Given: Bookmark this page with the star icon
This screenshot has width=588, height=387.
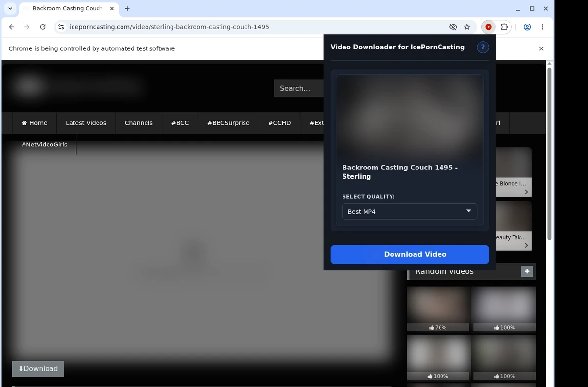Looking at the screenshot, I should coord(467,27).
